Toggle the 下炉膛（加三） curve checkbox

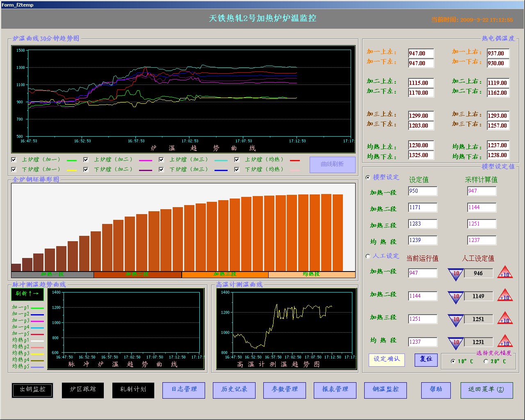point(161,169)
